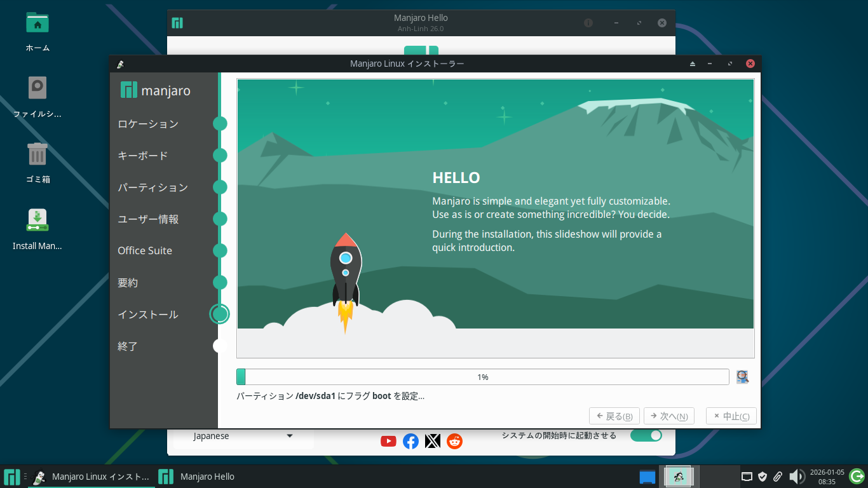868x488 pixels.
Task: Click the 戻る(B) back button
Action: pos(614,416)
